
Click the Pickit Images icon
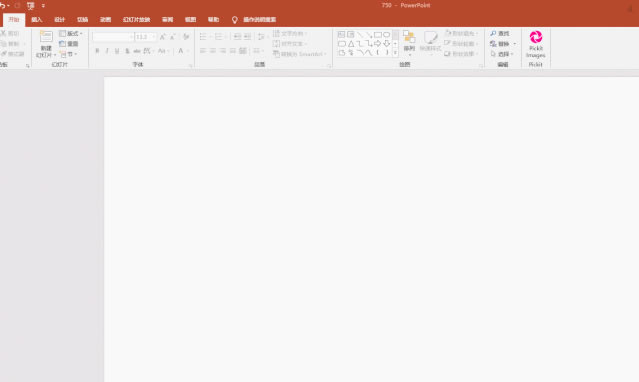(535, 37)
